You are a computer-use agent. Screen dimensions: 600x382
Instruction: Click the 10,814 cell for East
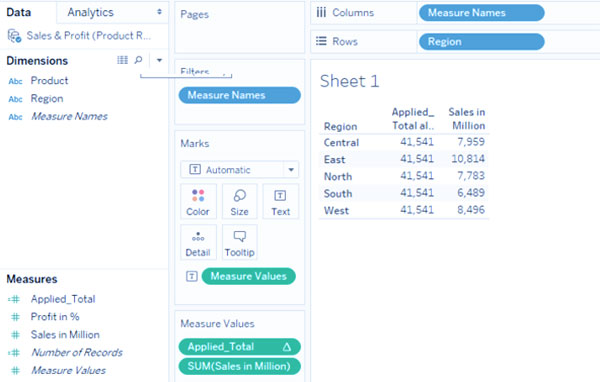468,159
